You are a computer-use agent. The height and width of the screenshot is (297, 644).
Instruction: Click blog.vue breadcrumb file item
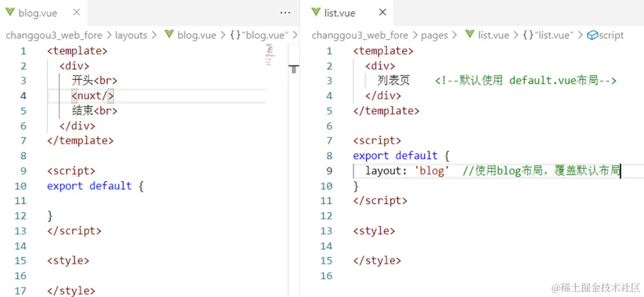tap(197, 35)
